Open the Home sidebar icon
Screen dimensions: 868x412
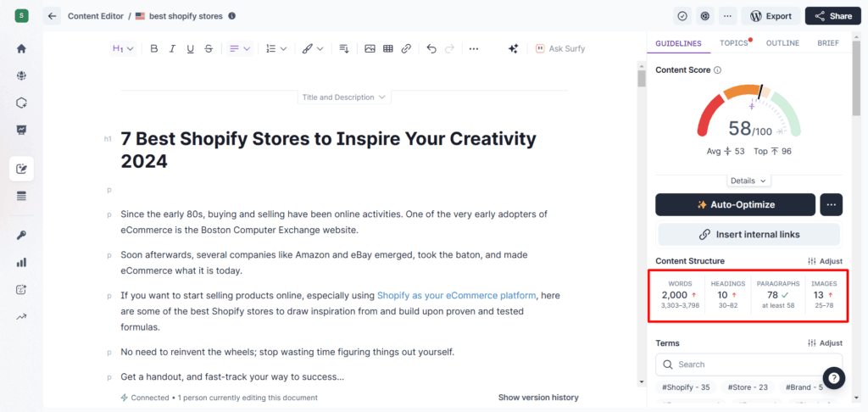[x=21, y=48]
